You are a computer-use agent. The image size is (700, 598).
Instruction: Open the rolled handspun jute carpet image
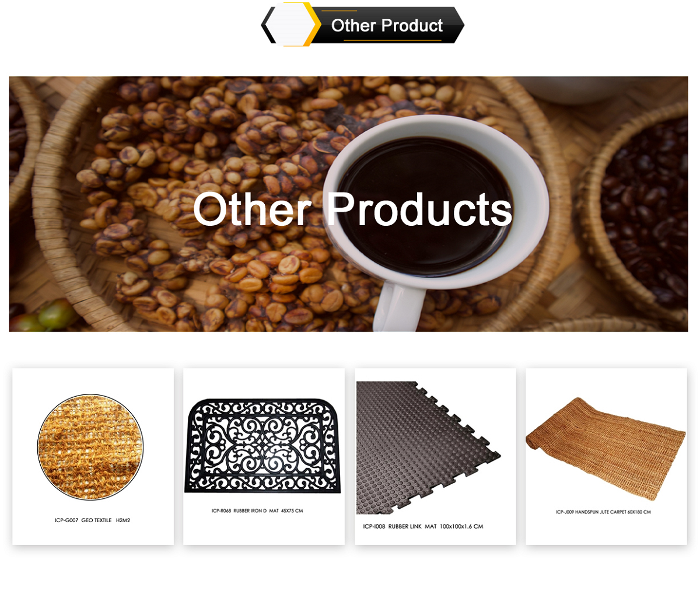pos(605,449)
